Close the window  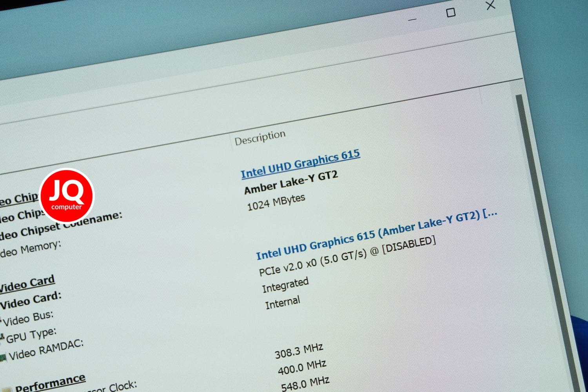click(490, 5)
